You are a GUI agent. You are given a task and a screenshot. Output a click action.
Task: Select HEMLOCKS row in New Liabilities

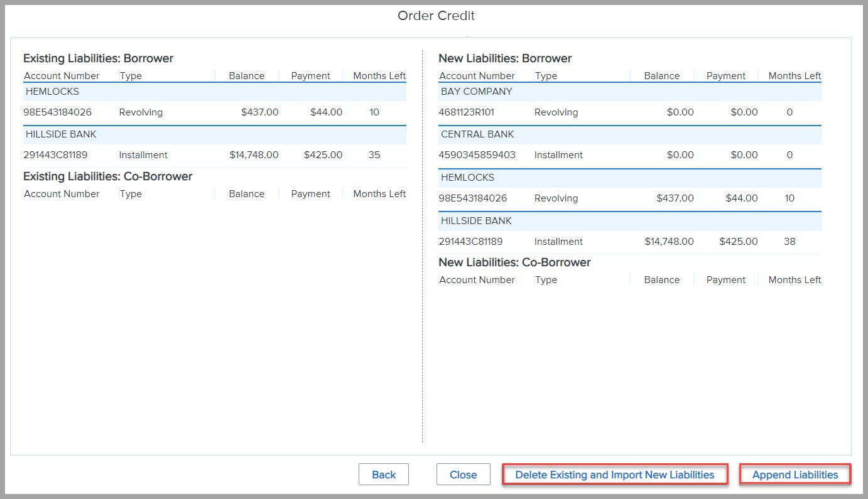point(630,178)
